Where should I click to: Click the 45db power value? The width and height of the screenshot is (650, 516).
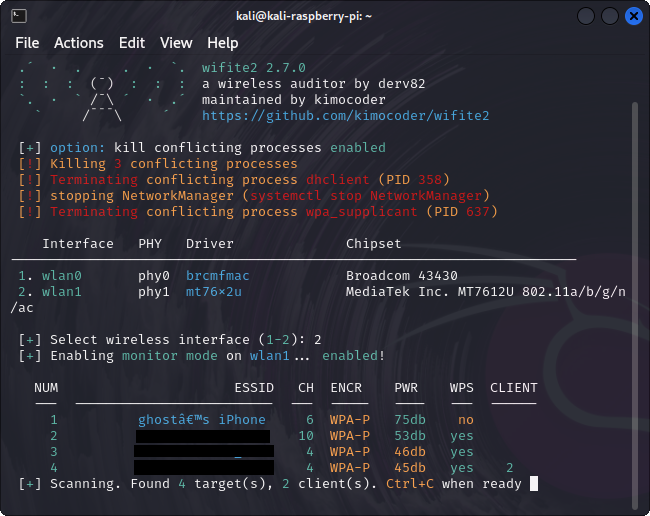(x=410, y=468)
